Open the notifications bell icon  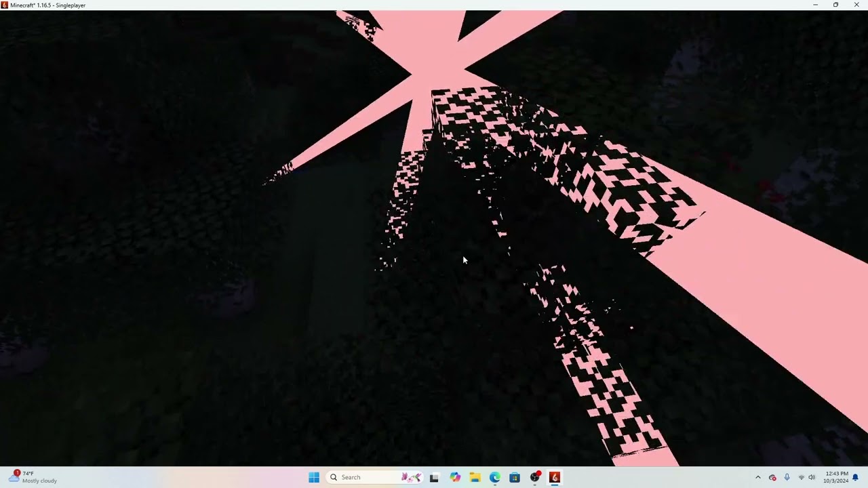coord(856,477)
